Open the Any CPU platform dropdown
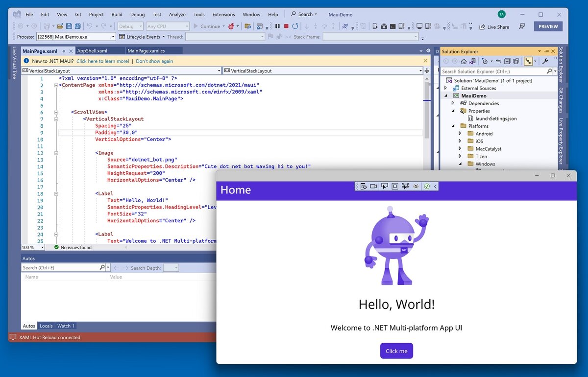This screenshot has width=588, height=377. [x=168, y=26]
